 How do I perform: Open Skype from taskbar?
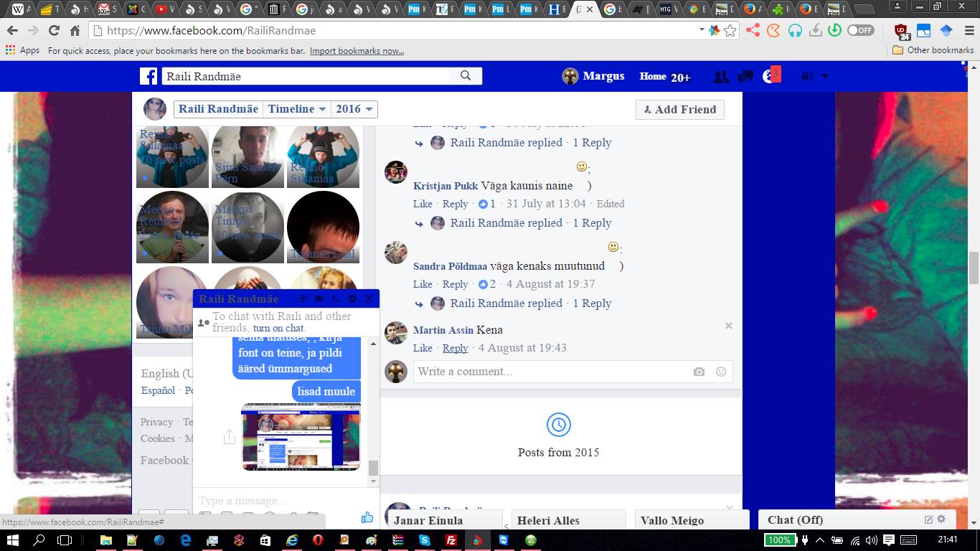tap(425, 540)
